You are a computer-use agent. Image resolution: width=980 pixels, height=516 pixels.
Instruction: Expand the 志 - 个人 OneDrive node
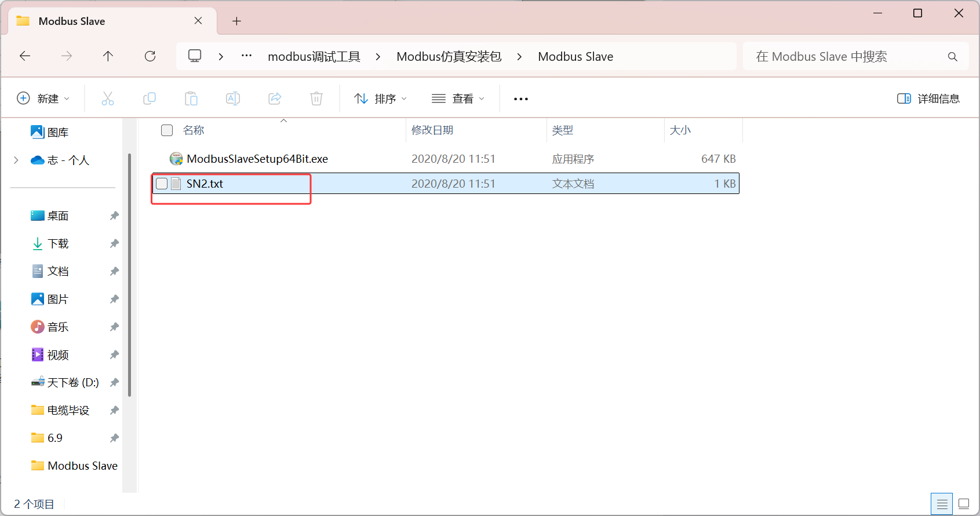point(16,160)
